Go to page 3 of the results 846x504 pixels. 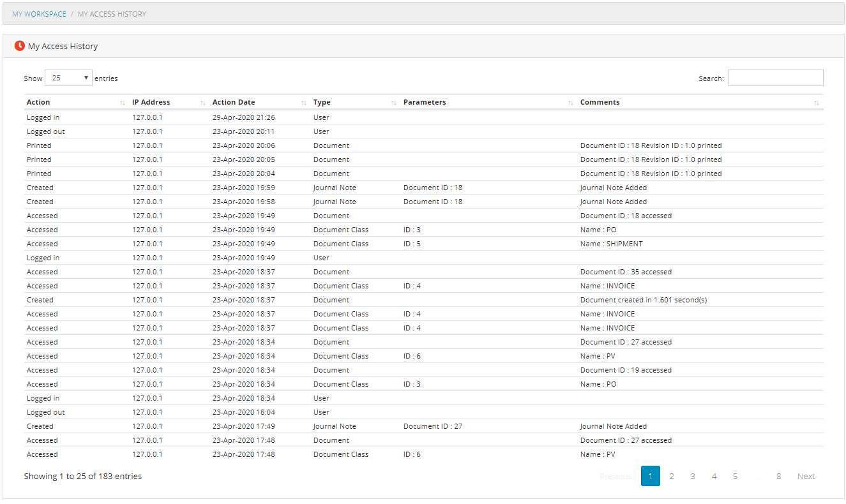[693, 476]
